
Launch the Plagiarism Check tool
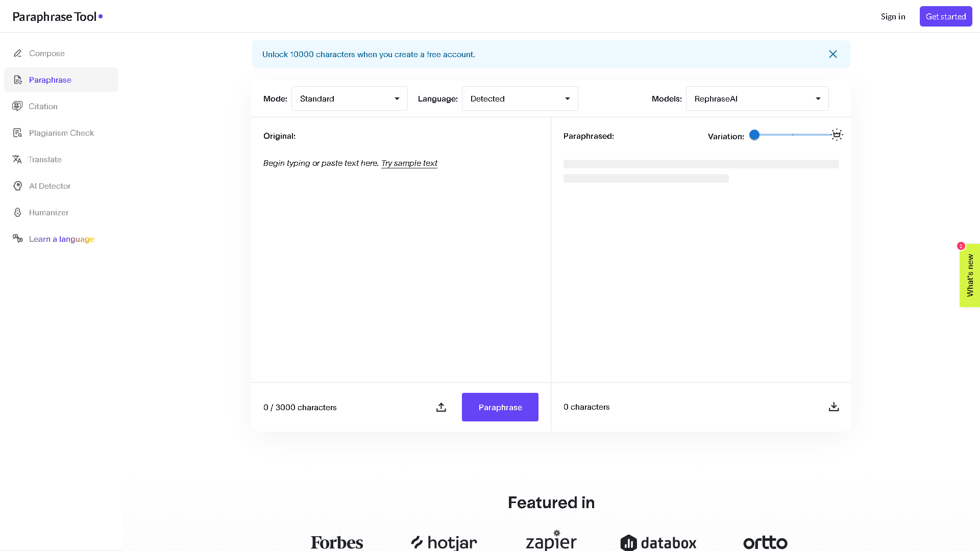tap(61, 133)
